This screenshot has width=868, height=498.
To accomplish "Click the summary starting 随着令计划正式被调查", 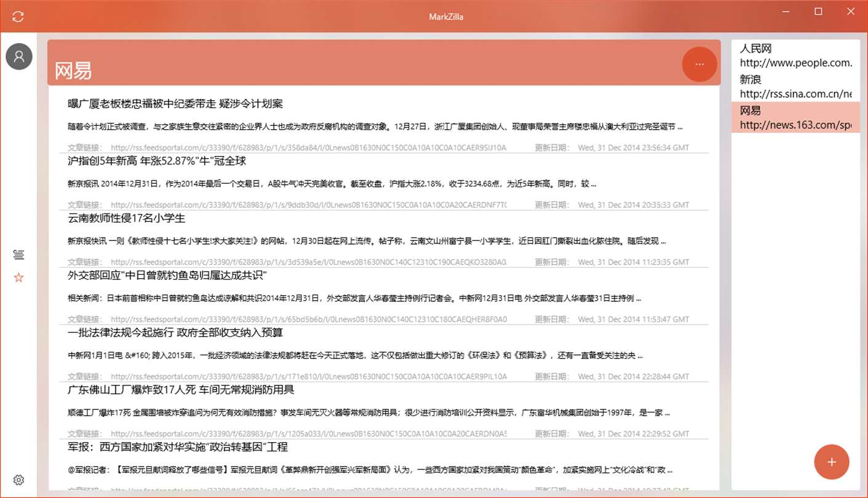I will [x=375, y=127].
